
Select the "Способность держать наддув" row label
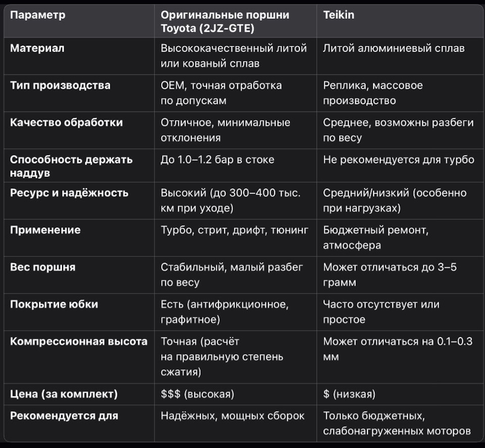pos(71,166)
